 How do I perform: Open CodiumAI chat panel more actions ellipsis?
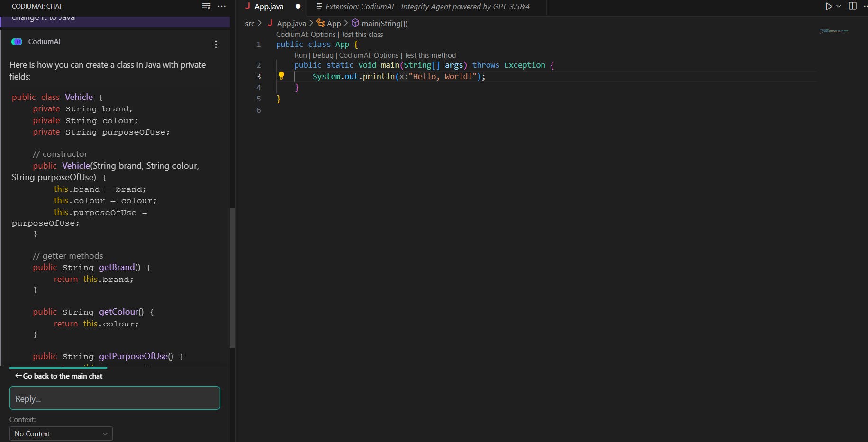coord(222,6)
